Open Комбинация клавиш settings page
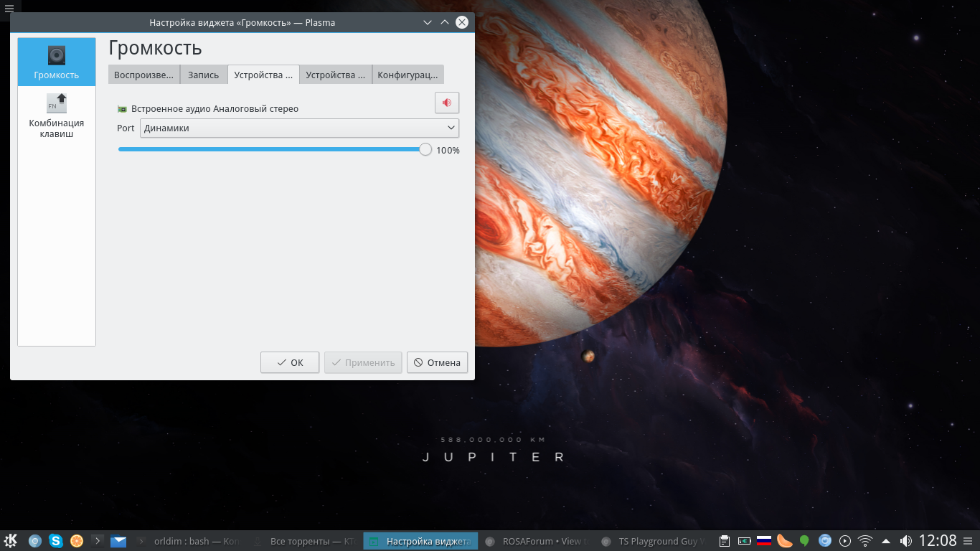Screen dimensions: 980x551 pyautogui.click(x=57, y=115)
